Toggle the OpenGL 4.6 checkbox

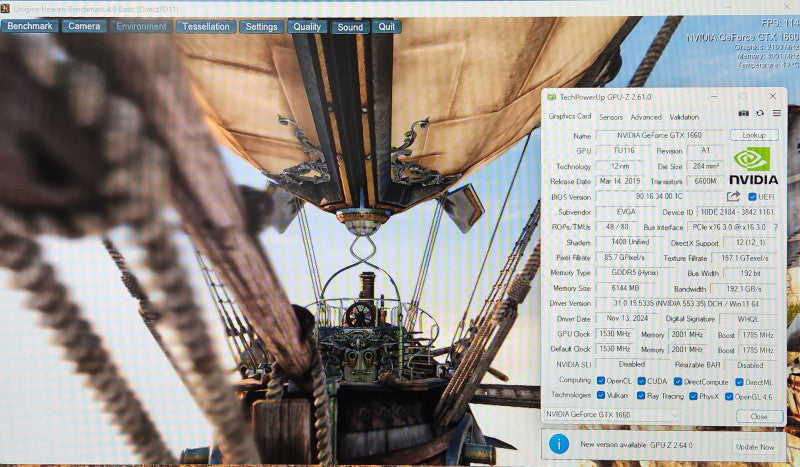point(729,397)
